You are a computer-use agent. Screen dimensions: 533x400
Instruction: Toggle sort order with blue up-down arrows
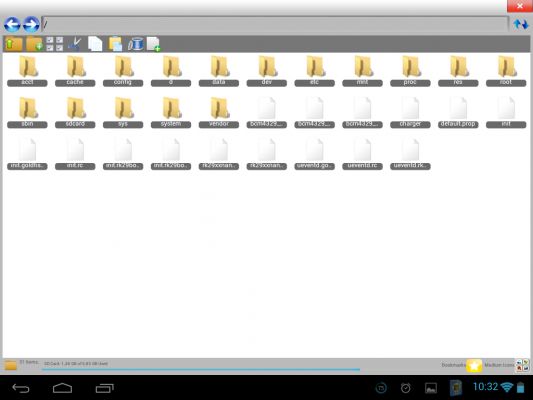tap(521, 24)
